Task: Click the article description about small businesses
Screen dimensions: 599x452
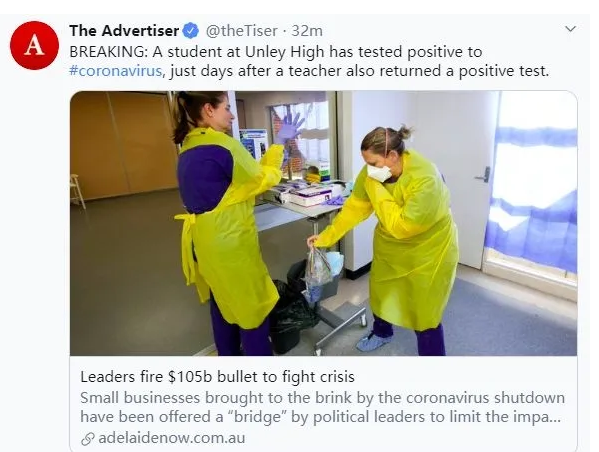Action: click(322, 407)
